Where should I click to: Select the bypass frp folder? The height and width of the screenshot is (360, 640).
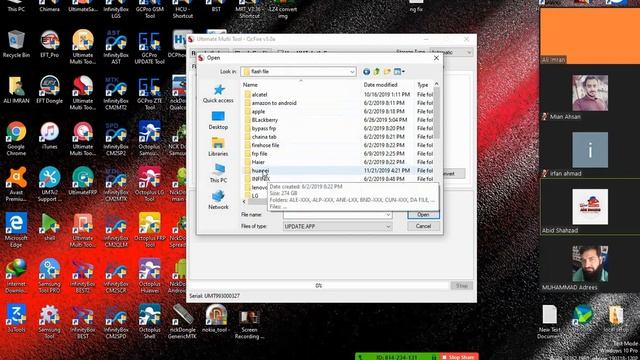[263, 128]
